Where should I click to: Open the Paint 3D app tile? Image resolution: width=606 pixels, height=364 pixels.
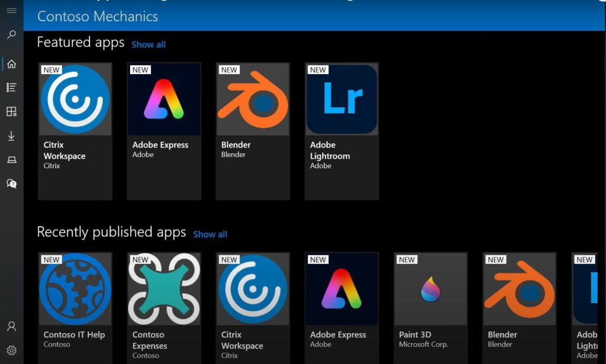point(431,308)
